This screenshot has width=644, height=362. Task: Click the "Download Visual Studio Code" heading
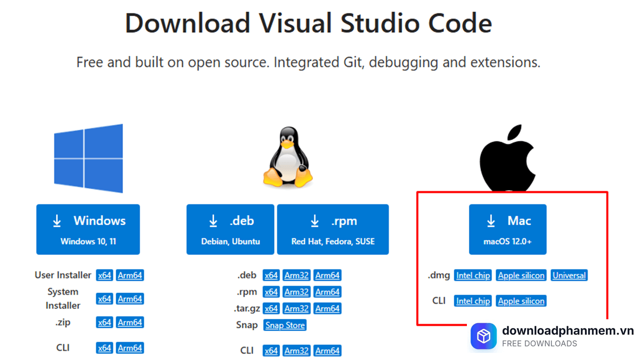click(308, 23)
